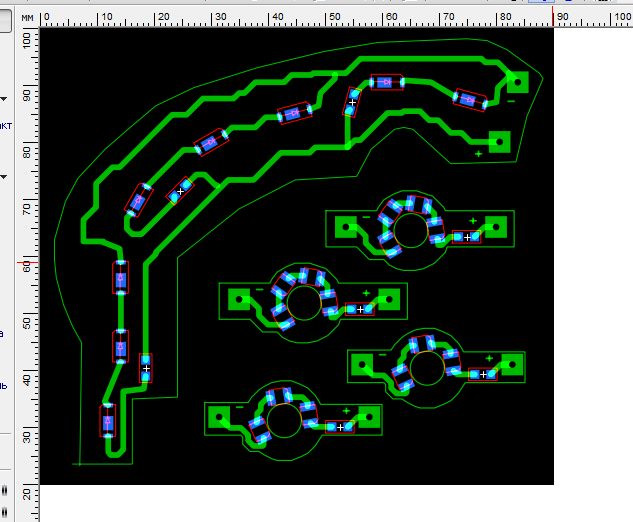Select the horizontal diode at the curved board's top
Viewport: 633px width, 522px height.
pos(387,82)
